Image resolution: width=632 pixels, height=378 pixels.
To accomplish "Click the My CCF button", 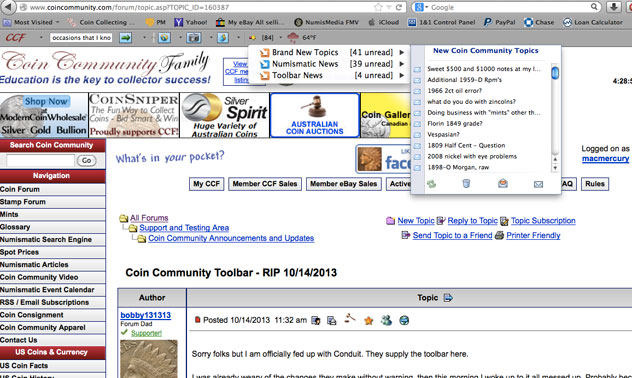I will coord(206,184).
